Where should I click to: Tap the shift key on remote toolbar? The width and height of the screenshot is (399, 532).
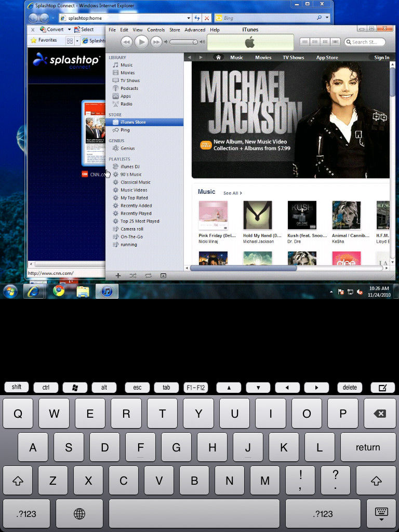(x=16, y=387)
